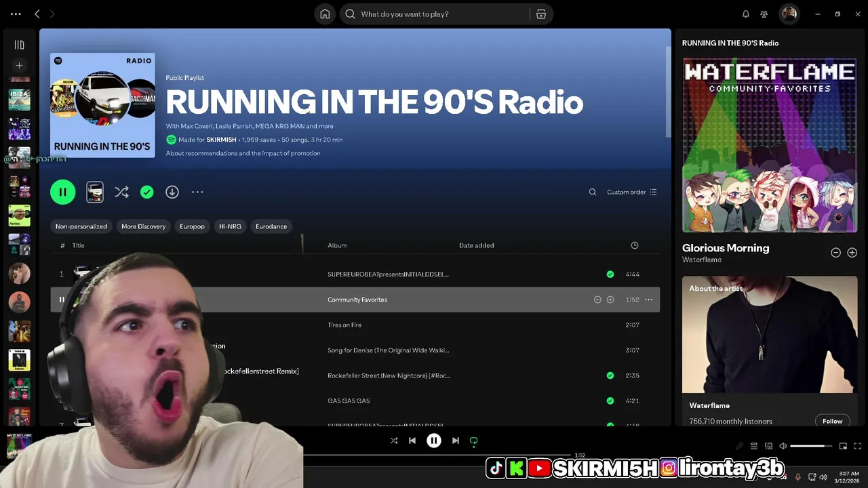Sort by the Date added column header
Image resolution: width=868 pixels, height=488 pixels.
coord(476,245)
